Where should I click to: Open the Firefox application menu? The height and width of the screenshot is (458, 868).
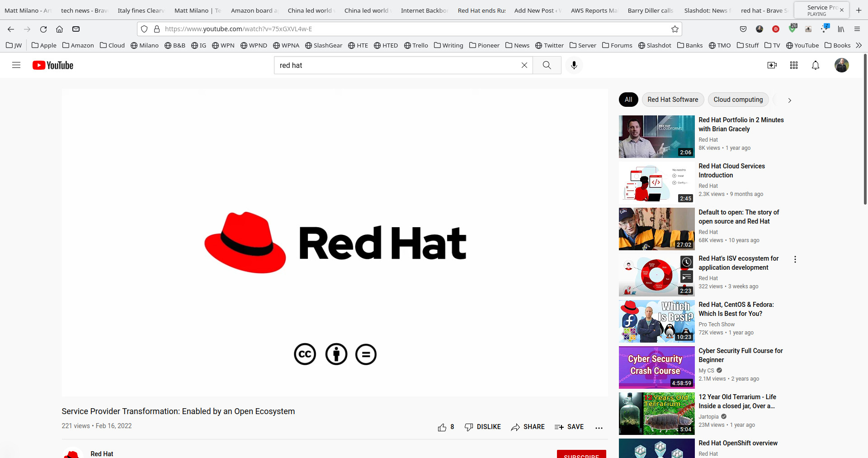coord(857,29)
